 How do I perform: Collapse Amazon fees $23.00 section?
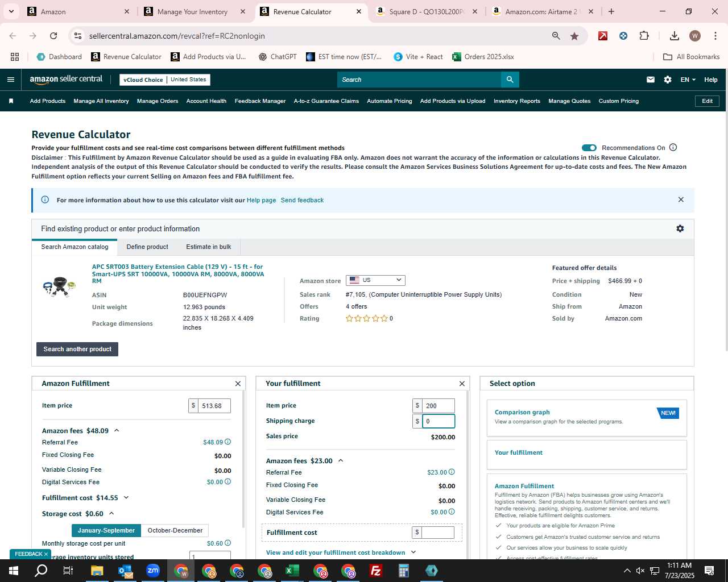(341, 461)
